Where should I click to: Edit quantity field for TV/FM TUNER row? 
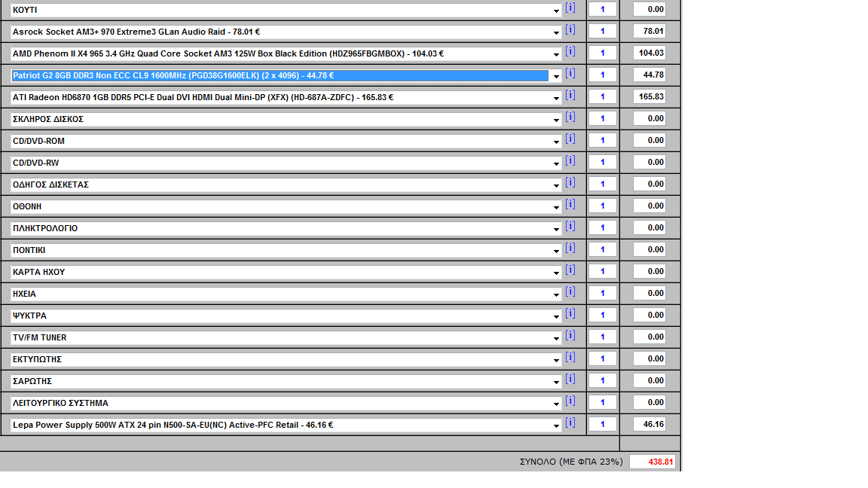(x=602, y=337)
